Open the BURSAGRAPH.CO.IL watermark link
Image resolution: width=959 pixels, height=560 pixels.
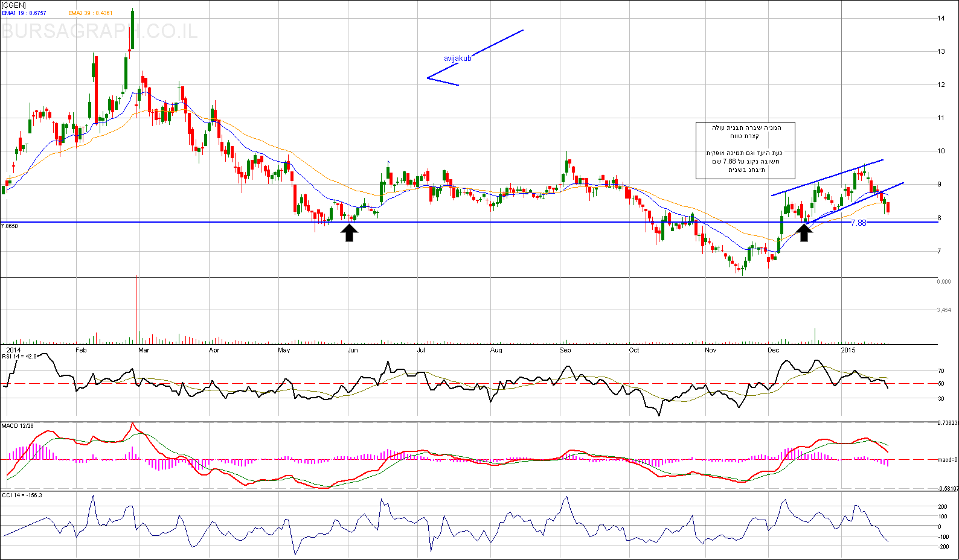tap(100, 31)
